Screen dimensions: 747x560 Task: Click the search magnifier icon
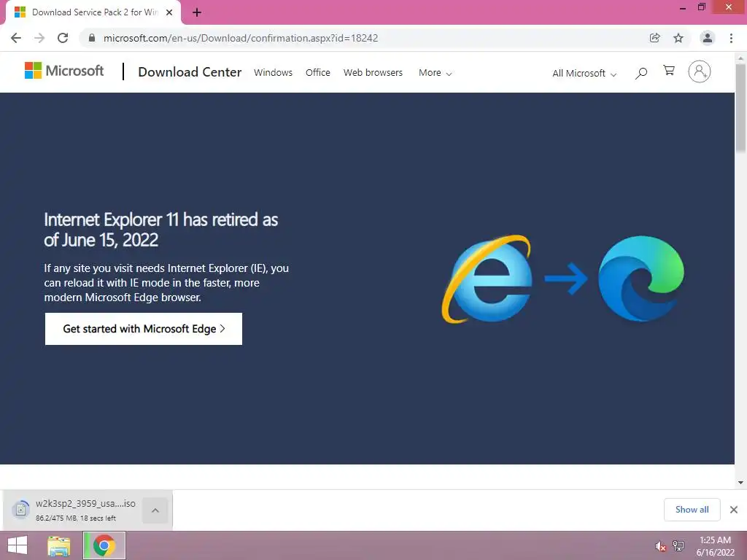pos(641,73)
